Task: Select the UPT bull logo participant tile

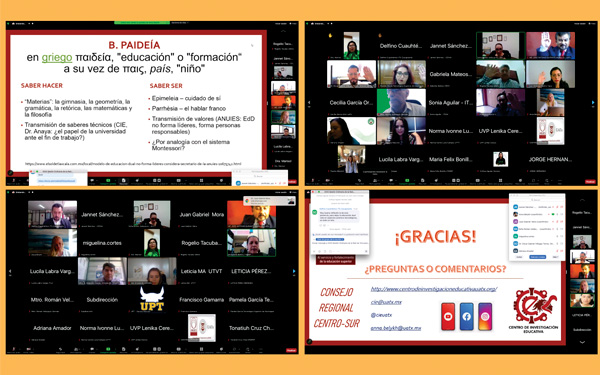Action: tap(152, 299)
